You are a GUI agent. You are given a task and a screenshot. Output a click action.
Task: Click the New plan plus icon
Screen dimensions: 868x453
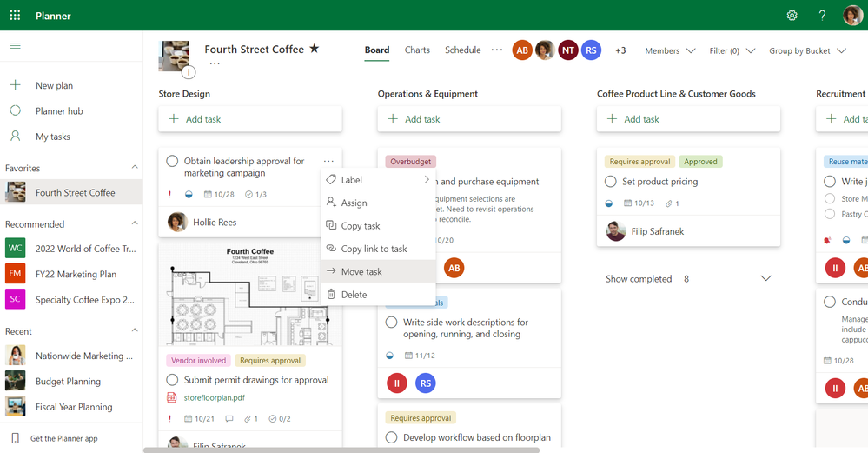coord(16,84)
